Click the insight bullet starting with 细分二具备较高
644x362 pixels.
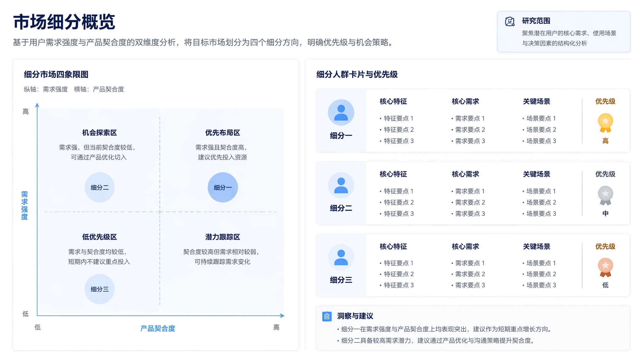pyautogui.click(x=436, y=340)
